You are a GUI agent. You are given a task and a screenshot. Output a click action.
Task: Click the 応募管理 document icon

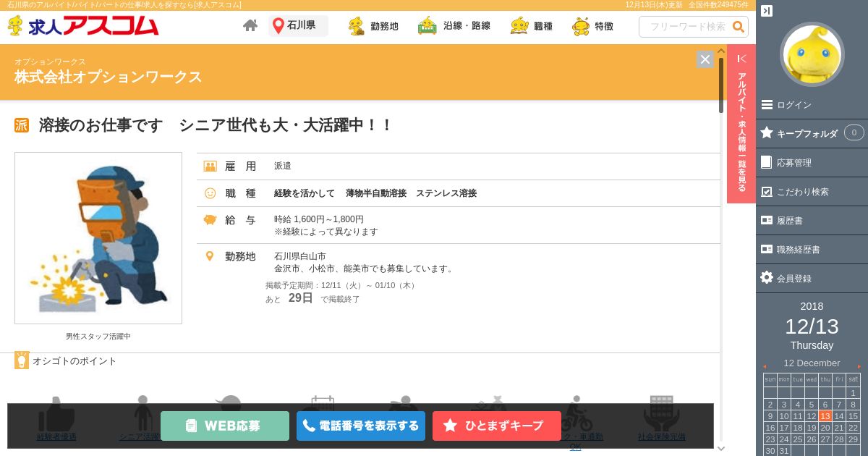(x=766, y=162)
